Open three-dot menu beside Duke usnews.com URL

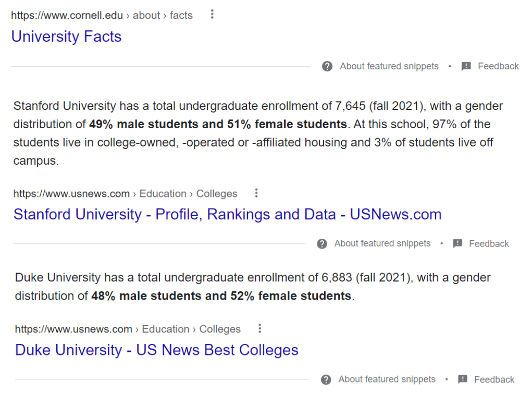coord(259,329)
